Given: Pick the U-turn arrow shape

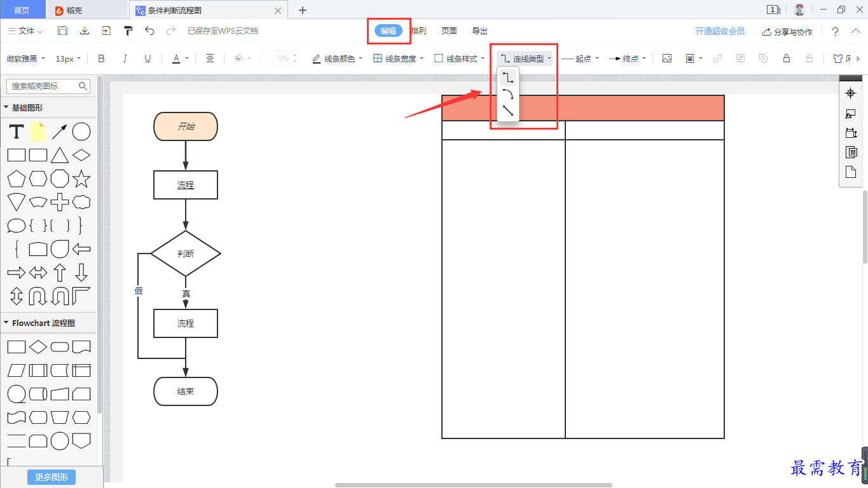Looking at the screenshot, I should click(38, 296).
